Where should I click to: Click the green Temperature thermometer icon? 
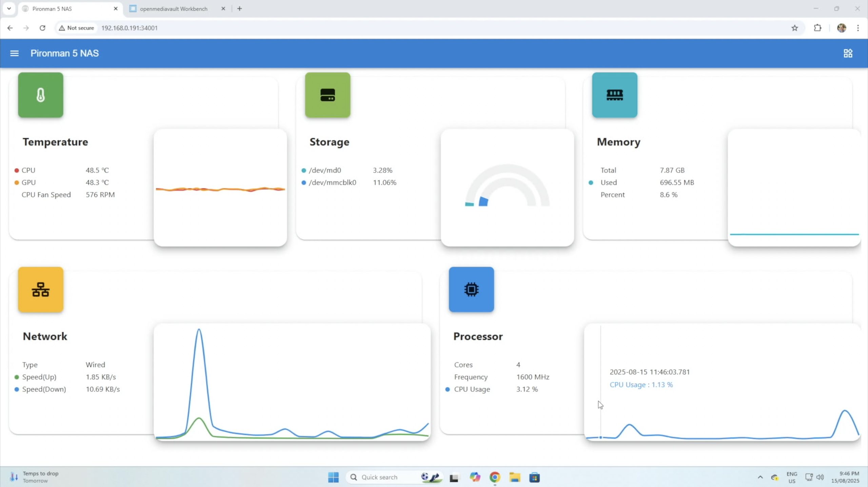(x=41, y=95)
